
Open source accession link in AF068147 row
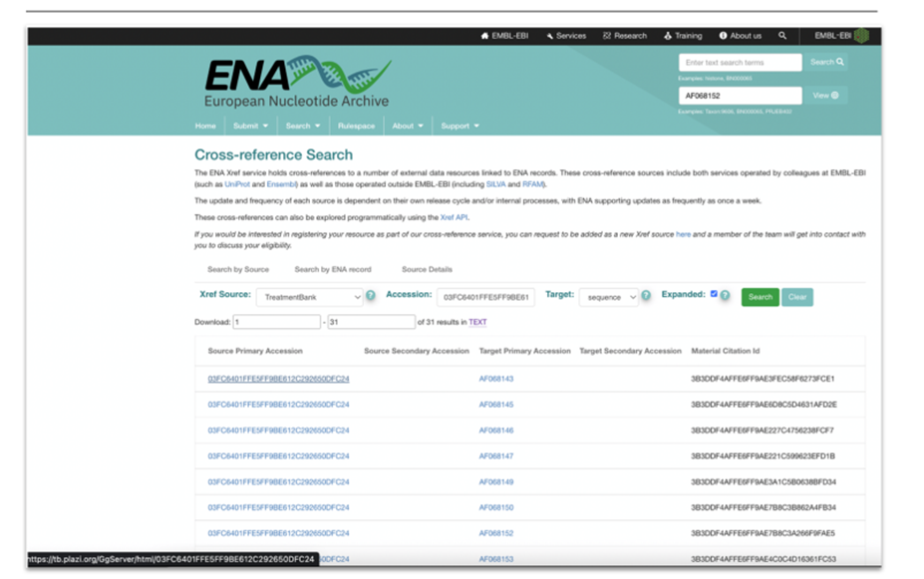[278, 456]
